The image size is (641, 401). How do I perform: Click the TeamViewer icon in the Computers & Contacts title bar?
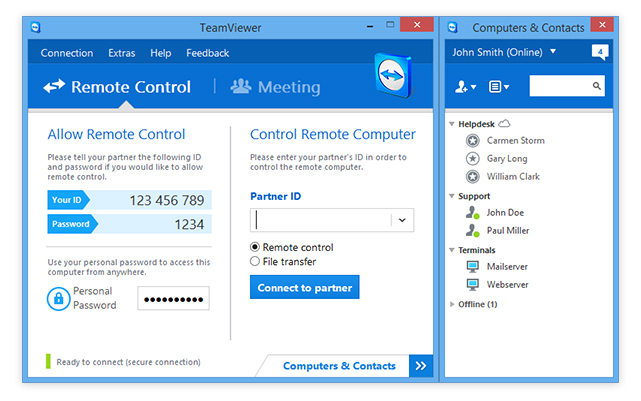point(452,27)
